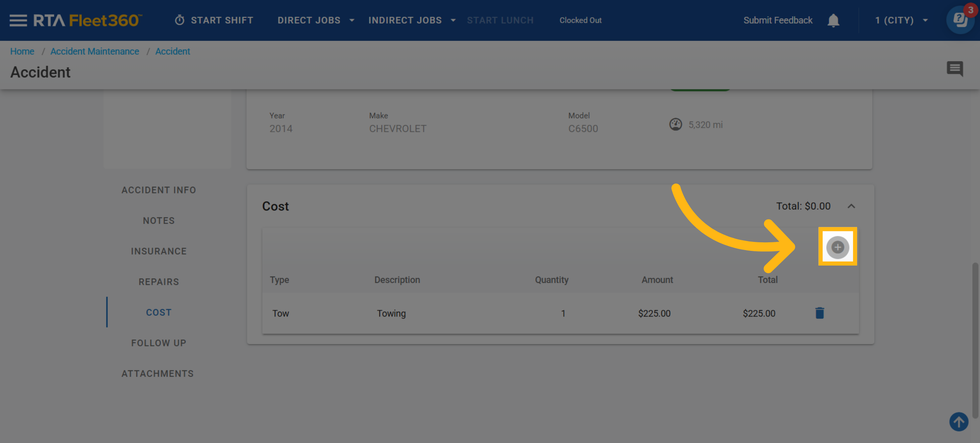The width and height of the screenshot is (980, 443).
Task: Delete the Tow cost row
Action: pyautogui.click(x=820, y=313)
